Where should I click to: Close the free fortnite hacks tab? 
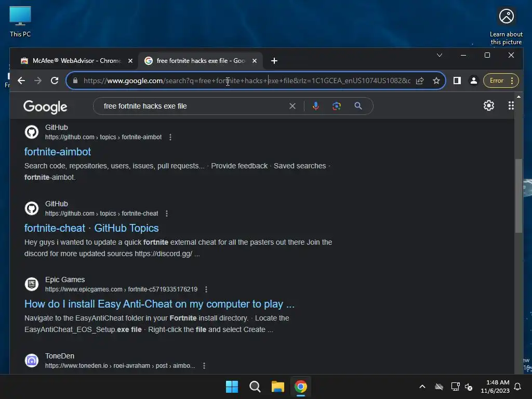click(255, 61)
